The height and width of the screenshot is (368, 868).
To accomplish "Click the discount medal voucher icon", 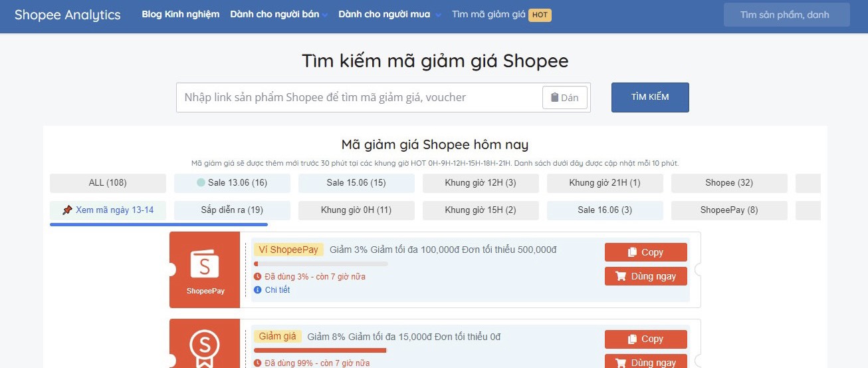I will [205, 346].
